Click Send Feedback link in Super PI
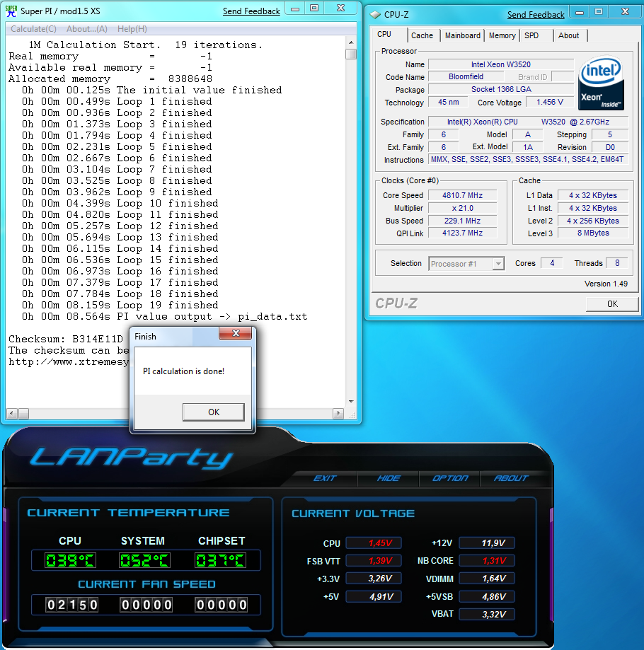 251,11
